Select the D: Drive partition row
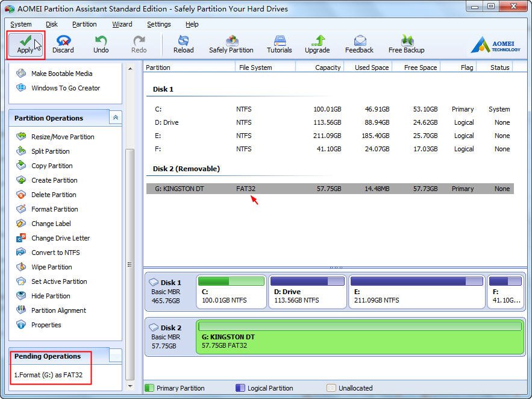The image size is (532, 399). tap(330, 122)
